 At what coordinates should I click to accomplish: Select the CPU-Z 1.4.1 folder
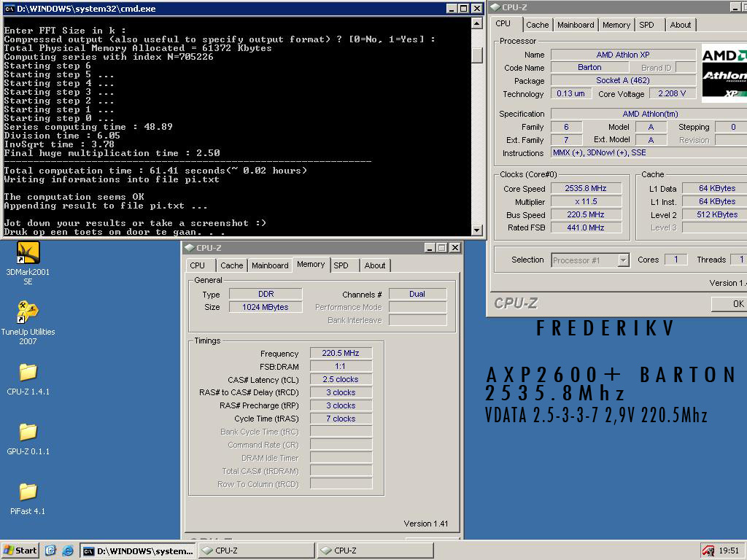click(28, 379)
